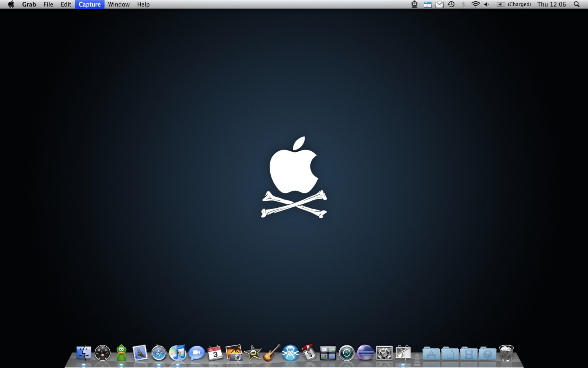Open the Movies folder stack
The image size is (588, 368).
(469, 353)
